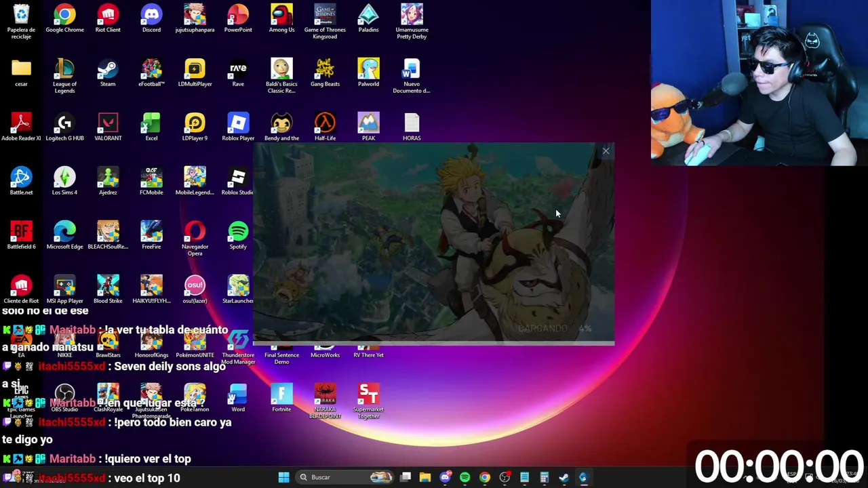
Task: Select the Spotify desktop icon
Action: (238, 235)
